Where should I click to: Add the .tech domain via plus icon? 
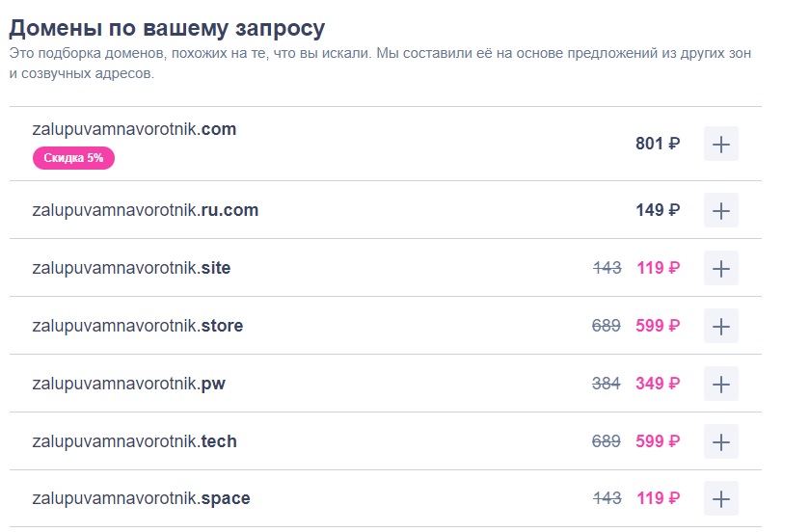(x=721, y=441)
